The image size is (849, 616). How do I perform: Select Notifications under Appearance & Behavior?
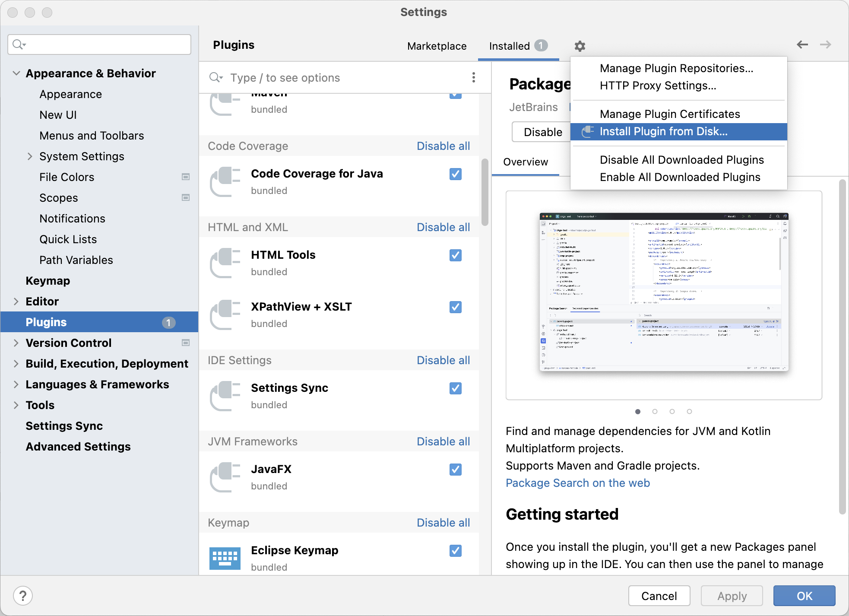[72, 219]
